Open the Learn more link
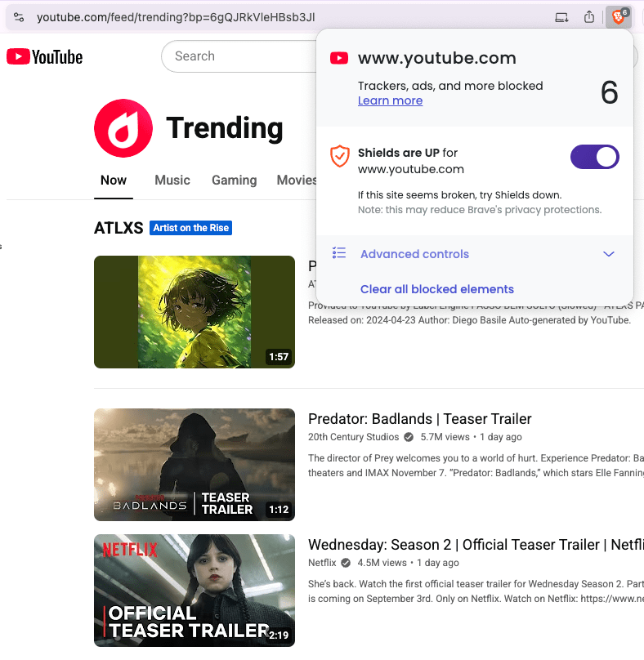644x660 pixels. (x=390, y=100)
